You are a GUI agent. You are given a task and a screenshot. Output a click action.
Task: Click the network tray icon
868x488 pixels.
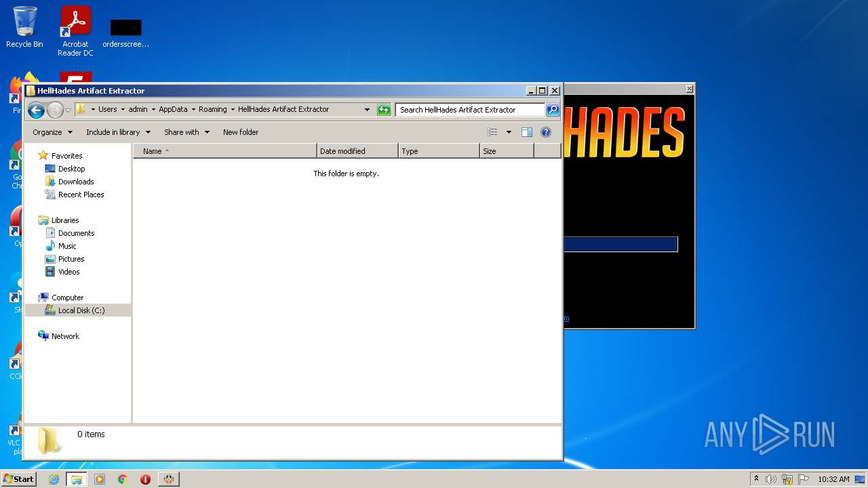pos(787,479)
